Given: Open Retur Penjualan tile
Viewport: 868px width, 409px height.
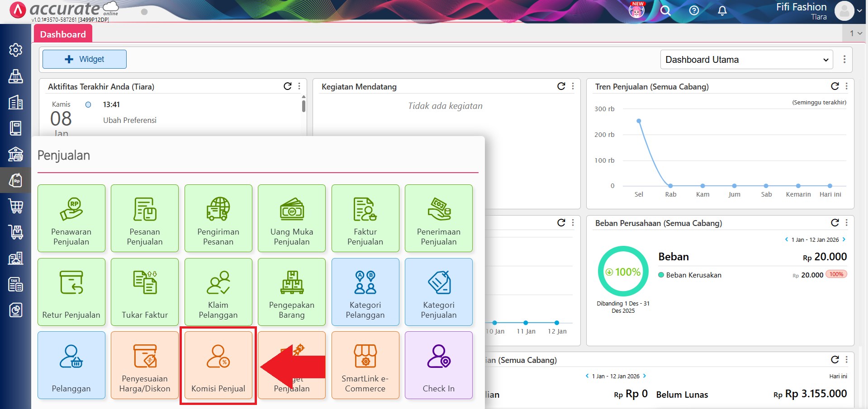Looking at the screenshot, I should click(71, 291).
